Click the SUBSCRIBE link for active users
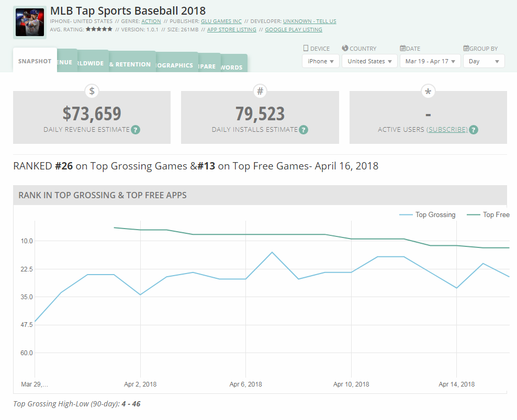The image size is (517, 420). tap(447, 130)
